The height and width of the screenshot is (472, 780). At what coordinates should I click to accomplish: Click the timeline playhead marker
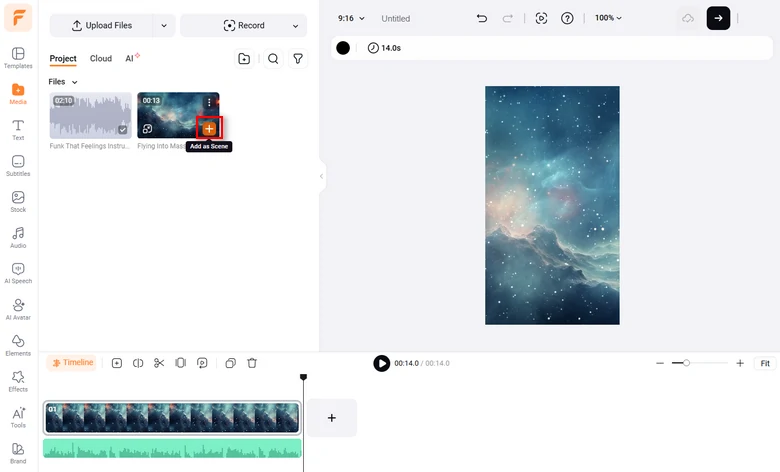(303, 378)
